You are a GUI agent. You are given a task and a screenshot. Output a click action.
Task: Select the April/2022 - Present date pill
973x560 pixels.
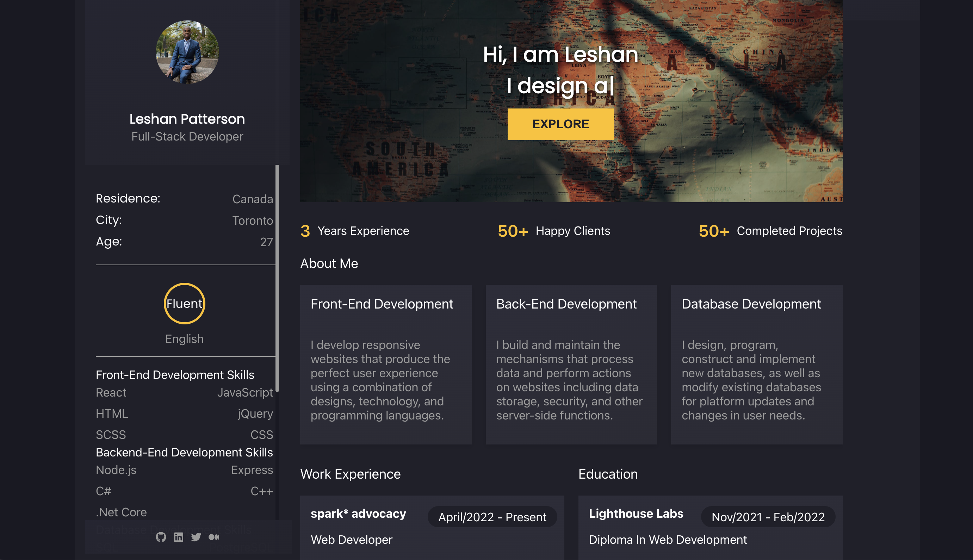[492, 517]
